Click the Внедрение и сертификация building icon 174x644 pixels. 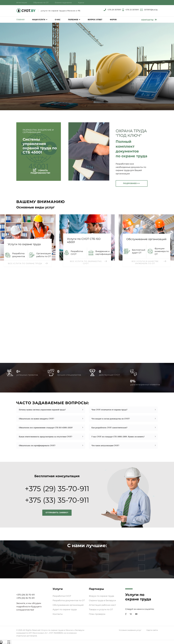tap(91, 253)
